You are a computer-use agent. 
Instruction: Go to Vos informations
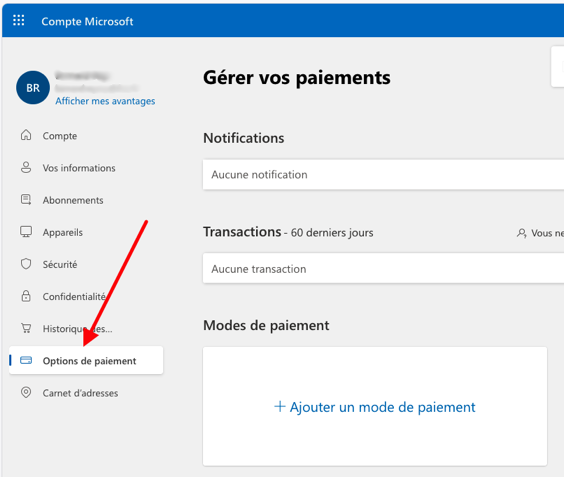tap(79, 168)
